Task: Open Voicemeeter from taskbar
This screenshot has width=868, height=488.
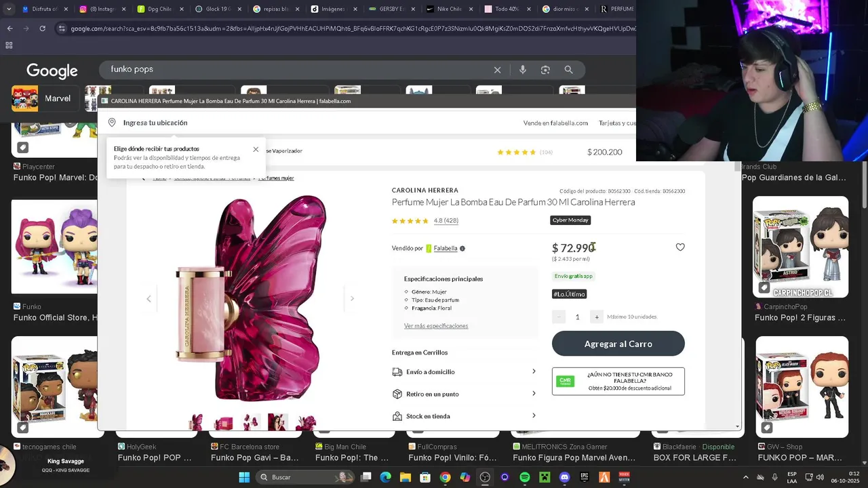Action: [x=624, y=477]
